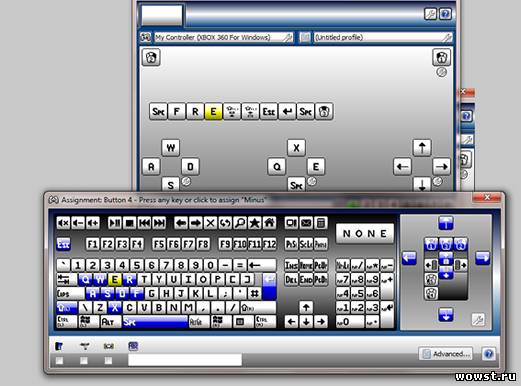
Task: Assign the Spc spacebar key
Action: pos(155,322)
